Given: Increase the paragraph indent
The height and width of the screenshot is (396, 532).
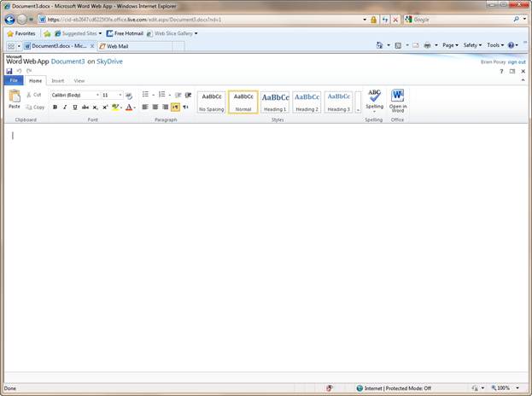Looking at the screenshot, I should tap(188, 95).
